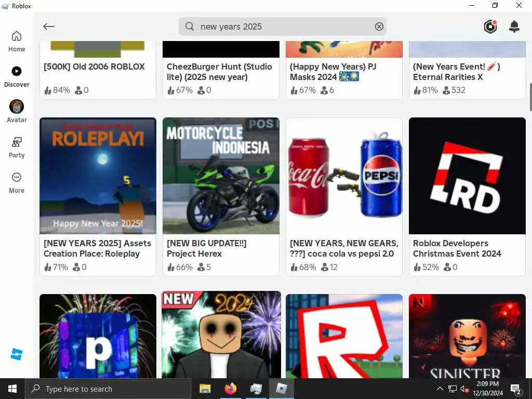Viewport: 532px width, 399px height.
Task: Click the 532 players count on Eternal Rarities X
Action: 454,90
